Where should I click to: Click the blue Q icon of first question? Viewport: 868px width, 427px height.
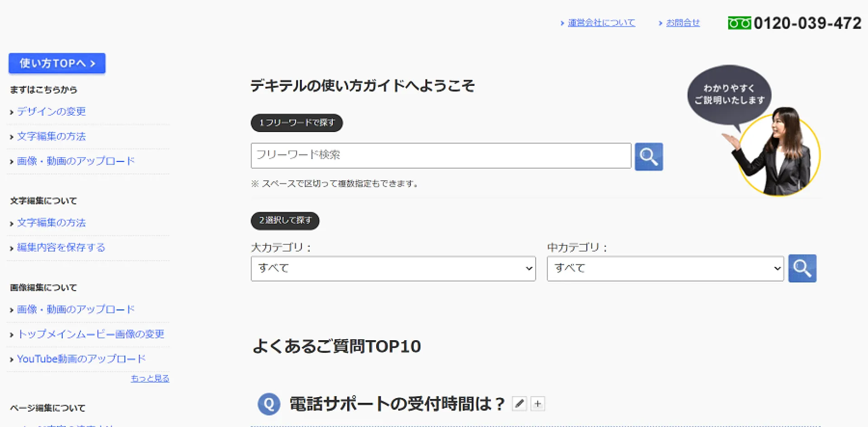pos(269,404)
